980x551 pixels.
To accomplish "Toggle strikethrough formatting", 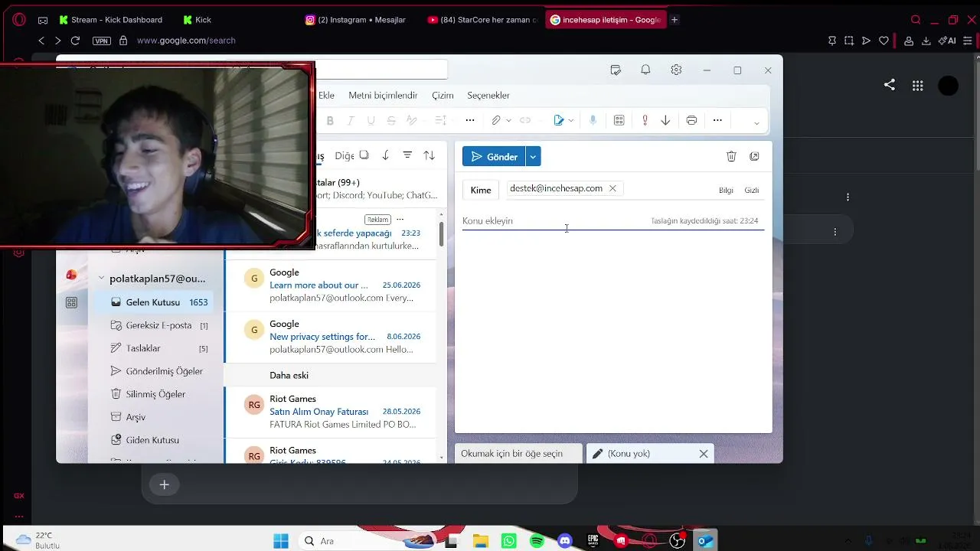I will [391, 120].
